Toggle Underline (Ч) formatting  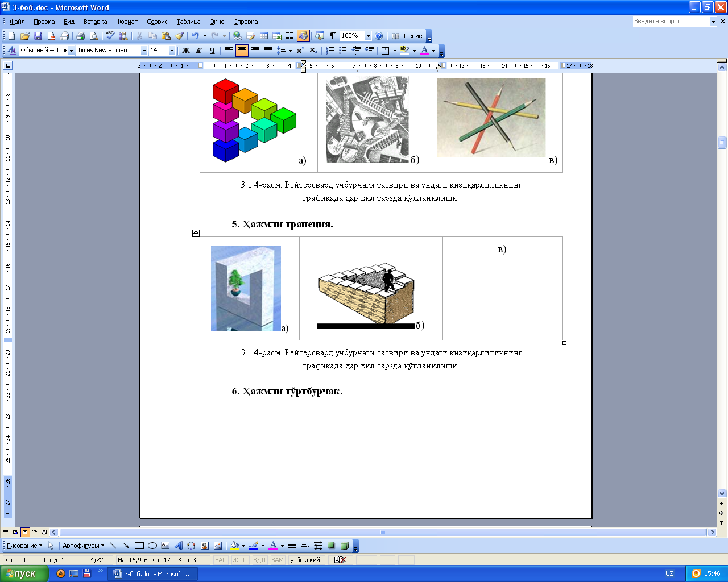click(212, 51)
